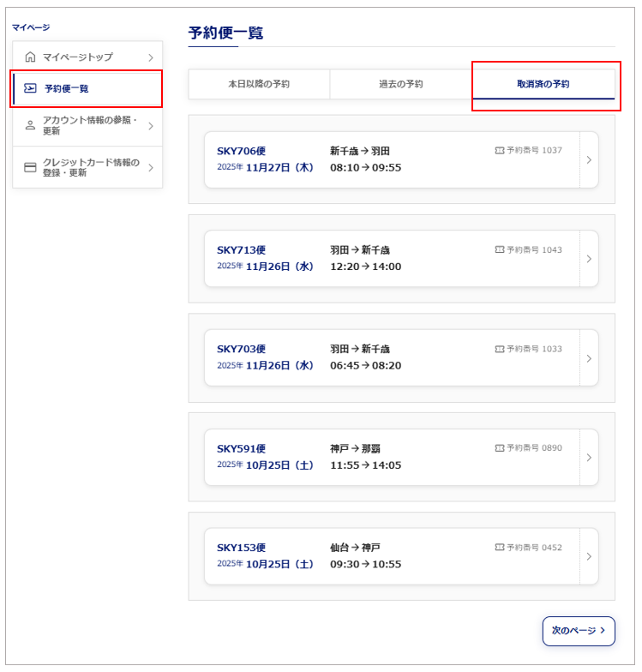
Task: Open マイページトップ in the sidebar
Action: tap(87, 57)
